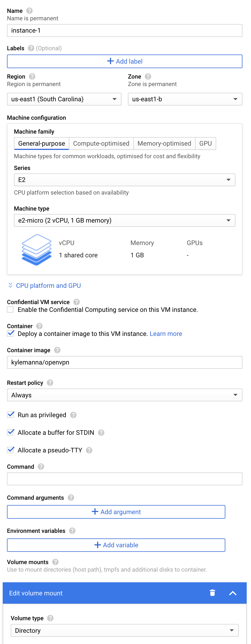Open the Machine type dropdown
The width and height of the screenshot is (251, 644).
(124, 220)
